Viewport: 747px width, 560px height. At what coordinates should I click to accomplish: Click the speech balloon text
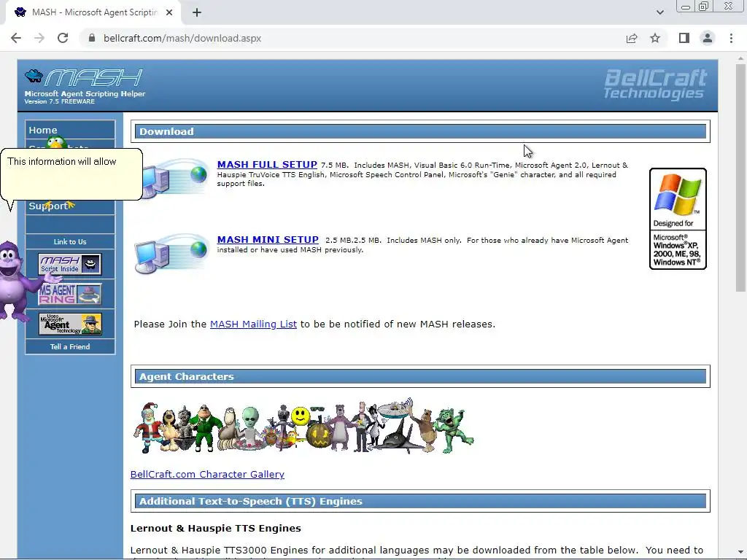pos(61,161)
